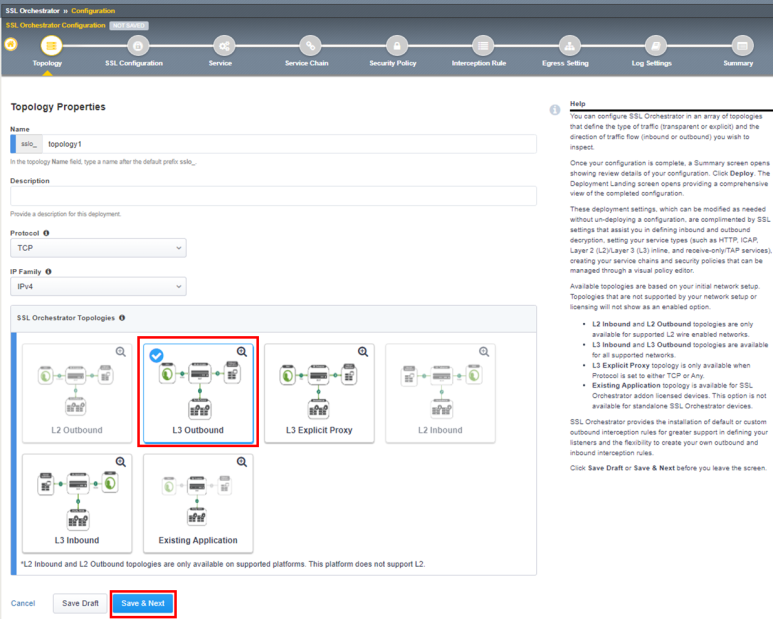The height and width of the screenshot is (619, 773).
Task: Click SSL Orchestrator breadcrumb link
Action: tap(32, 10)
